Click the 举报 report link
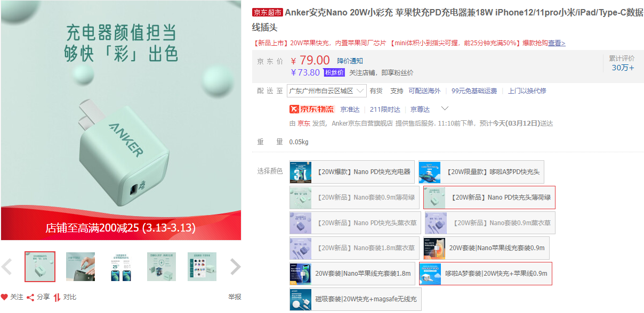The height and width of the screenshot is (313, 644). (x=235, y=297)
